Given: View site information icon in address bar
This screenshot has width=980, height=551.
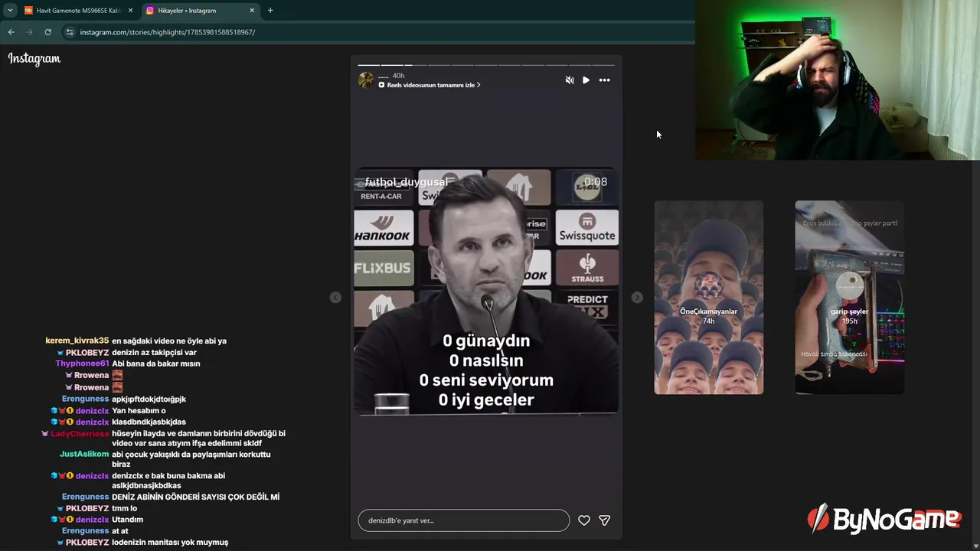Looking at the screenshot, I should 70,32.
